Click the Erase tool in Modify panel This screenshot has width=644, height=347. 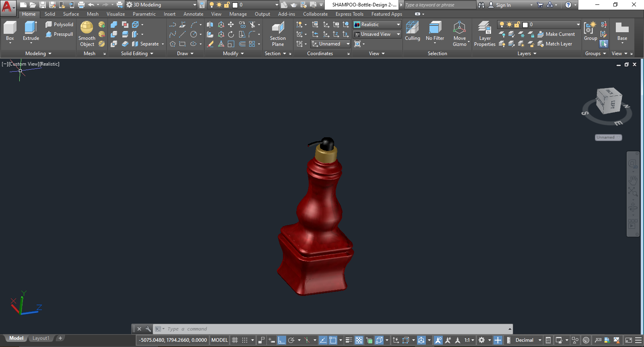[x=210, y=44]
